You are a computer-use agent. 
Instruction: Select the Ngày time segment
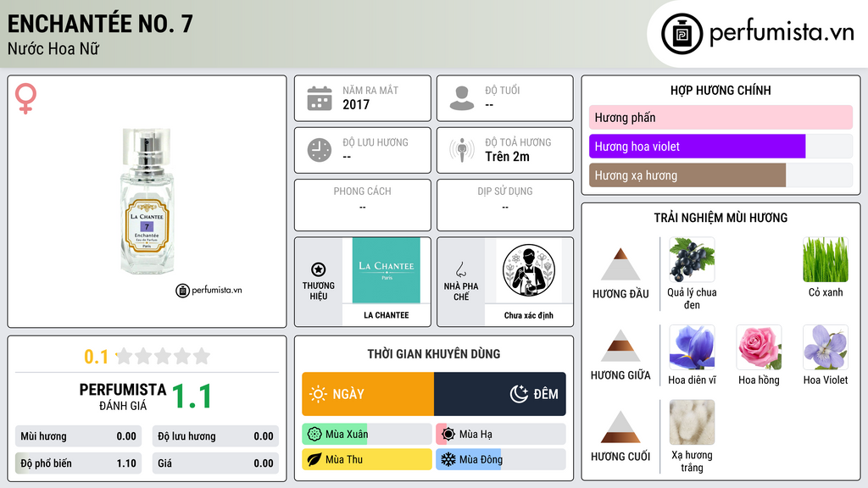click(x=368, y=394)
